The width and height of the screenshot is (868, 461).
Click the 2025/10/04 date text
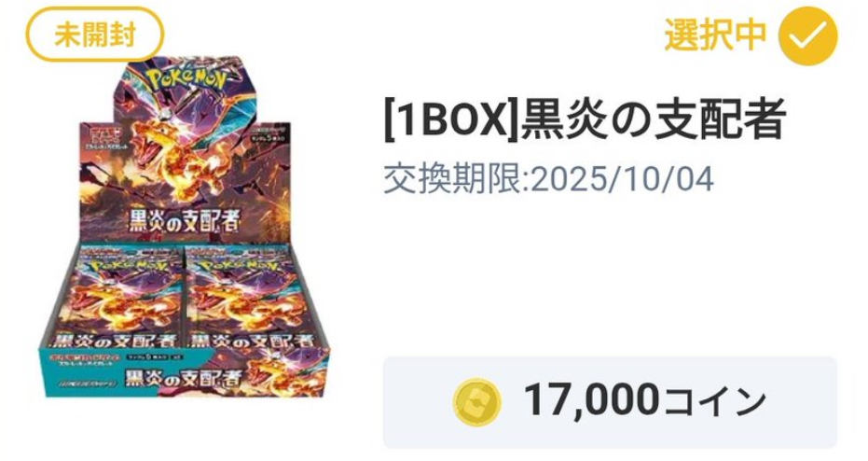pyautogui.click(x=622, y=179)
